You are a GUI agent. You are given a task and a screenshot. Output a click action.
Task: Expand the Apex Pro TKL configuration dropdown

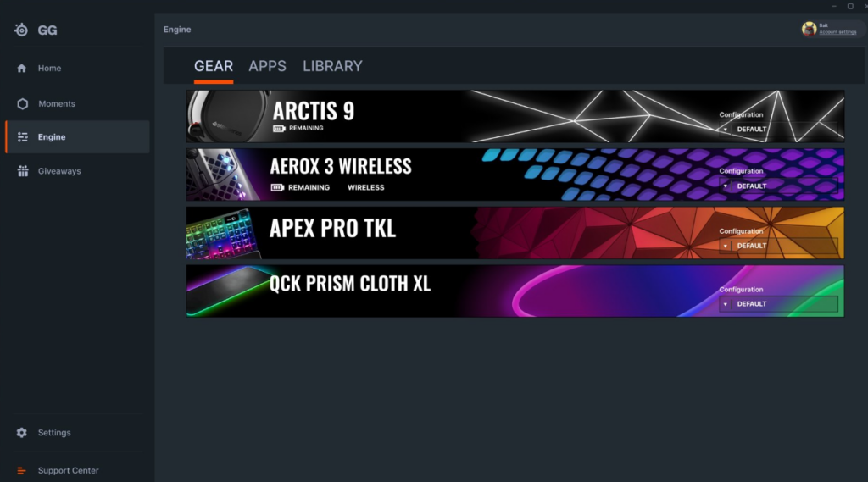778,246
